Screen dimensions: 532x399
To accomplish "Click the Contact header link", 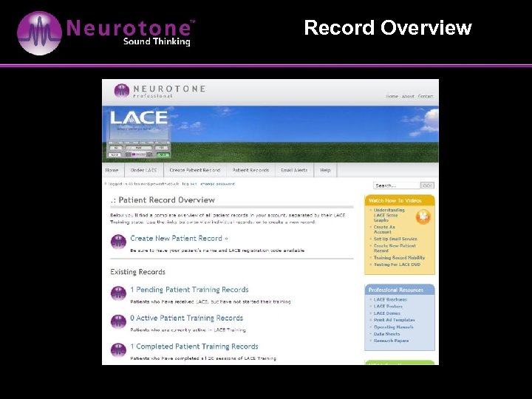I will 426,96.
